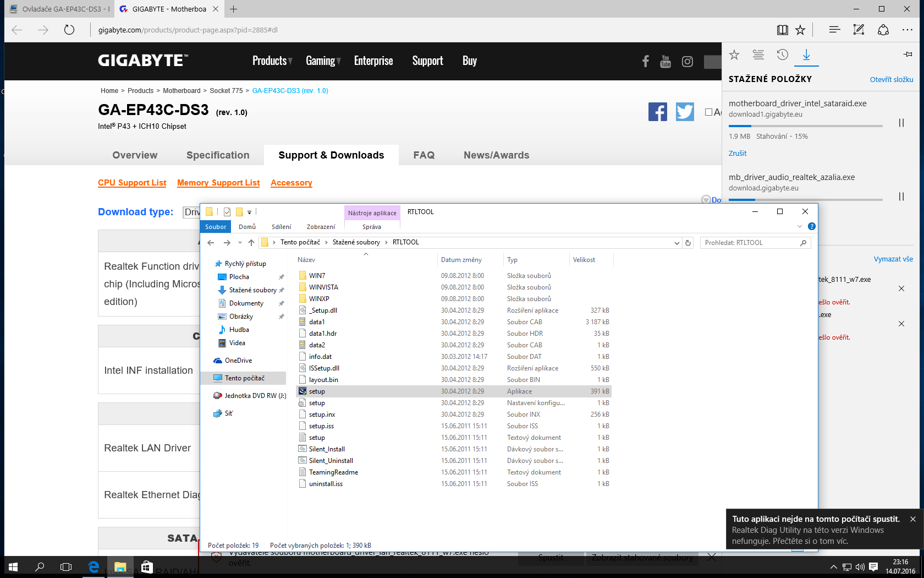This screenshot has width=924, height=578.
Task: Switch to Sdílení ribbon tab
Action: pos(282,227)
